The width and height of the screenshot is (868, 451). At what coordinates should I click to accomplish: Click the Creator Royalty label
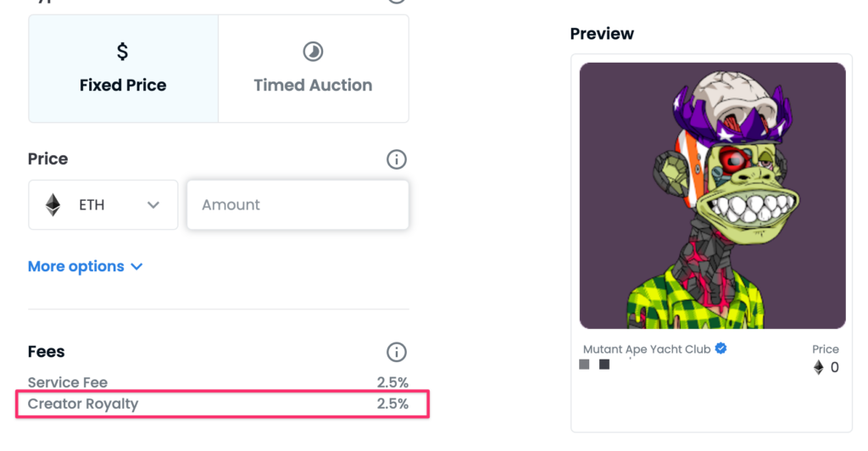click(x=83, y=404)
